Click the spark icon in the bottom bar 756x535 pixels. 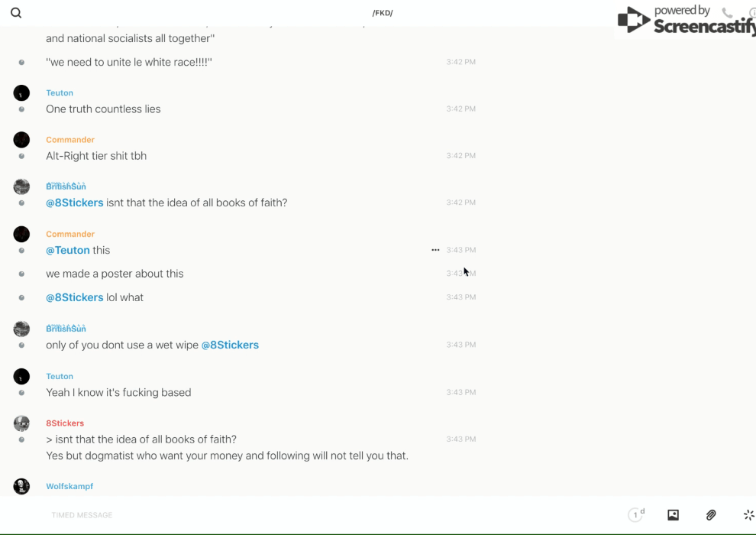pos(748,515)
